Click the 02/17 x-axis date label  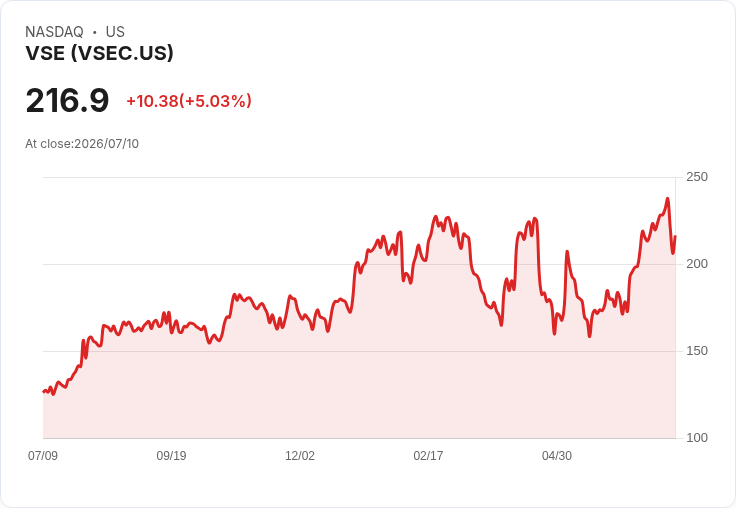428,456
